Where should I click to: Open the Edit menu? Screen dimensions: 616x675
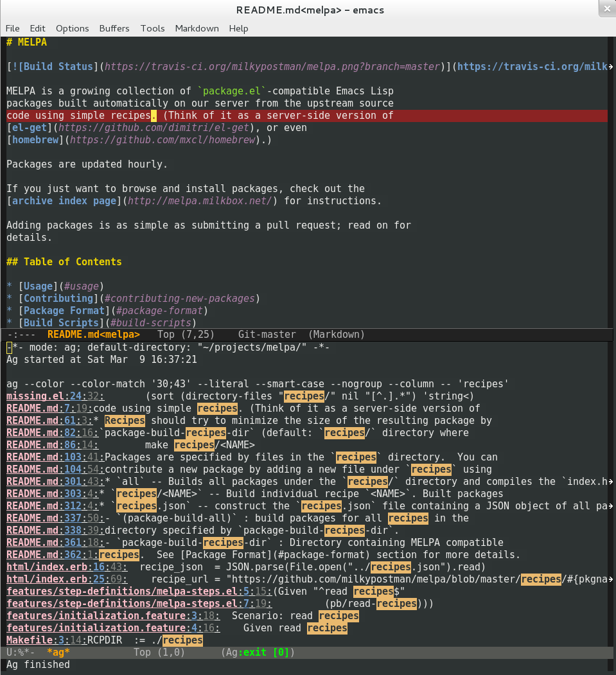(x=37, y=28)
